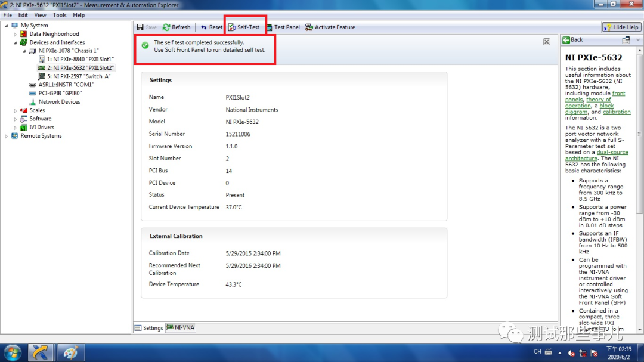Click the IVI Drivers icon
The image size is (644, 362).
coord(24,128)
